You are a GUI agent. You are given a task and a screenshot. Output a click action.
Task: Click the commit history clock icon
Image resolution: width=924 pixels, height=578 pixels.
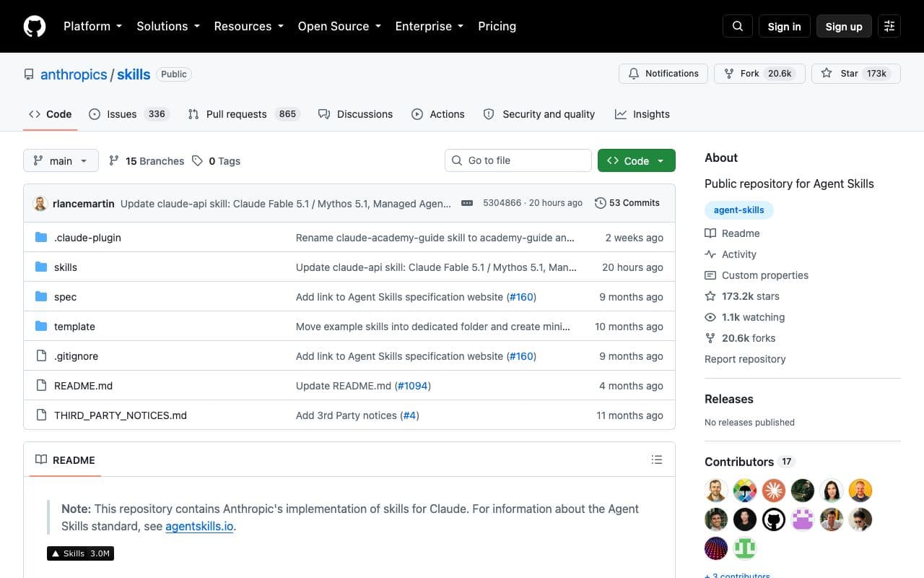(600, 203)
